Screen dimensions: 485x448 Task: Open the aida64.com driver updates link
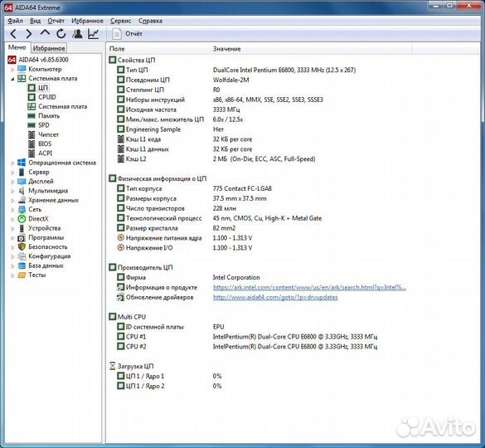(275, 297)
